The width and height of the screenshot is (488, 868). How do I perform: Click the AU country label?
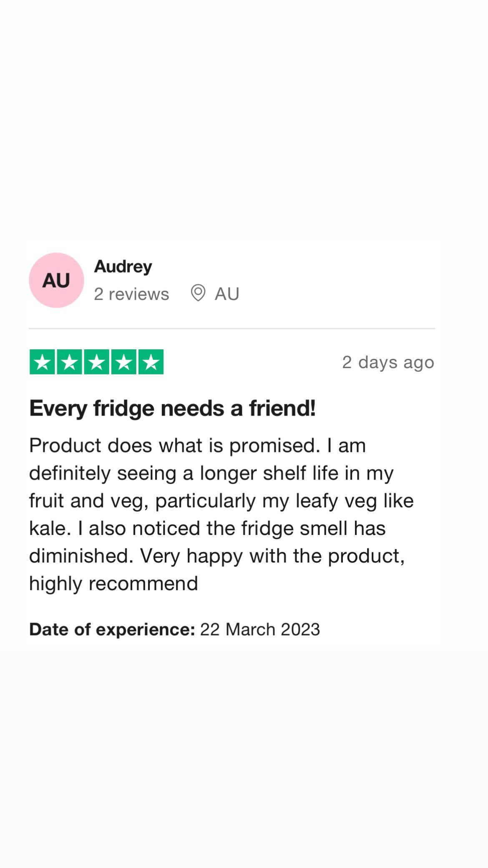point(227,294)
